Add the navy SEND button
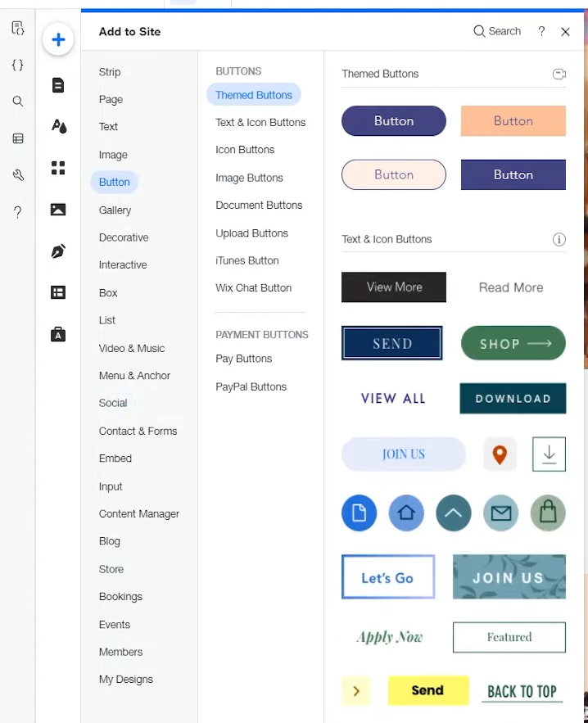Image resolution: width=588 pixels, height=723 pixels. click(392, 343)
